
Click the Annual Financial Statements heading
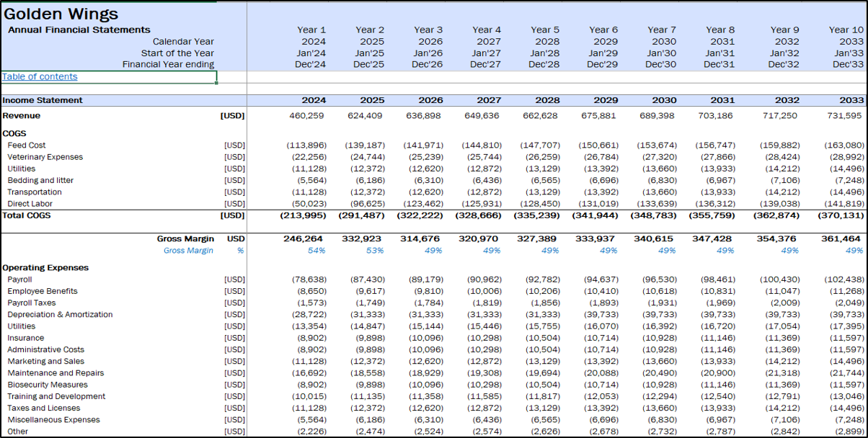pyautogui.click(x=79, y=30)
